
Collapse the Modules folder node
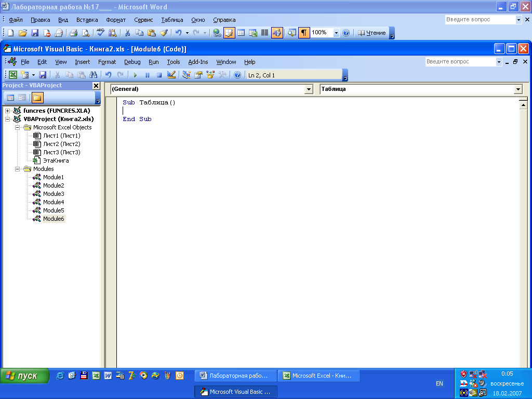coord(17,169)
